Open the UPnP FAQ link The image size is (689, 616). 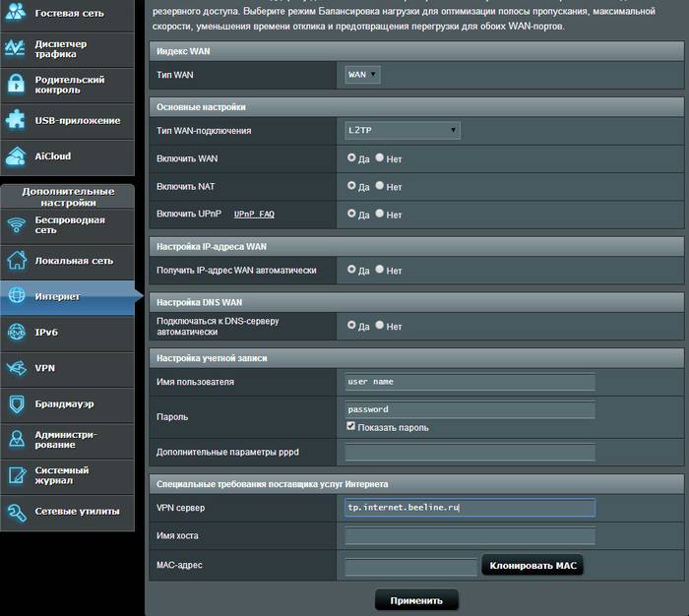click(x=254, y=214)
